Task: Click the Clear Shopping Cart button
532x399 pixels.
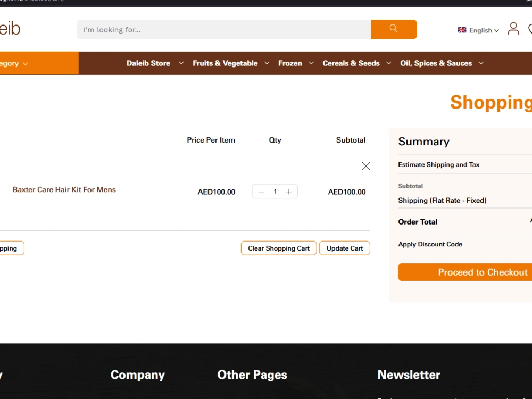Action: 279,248
